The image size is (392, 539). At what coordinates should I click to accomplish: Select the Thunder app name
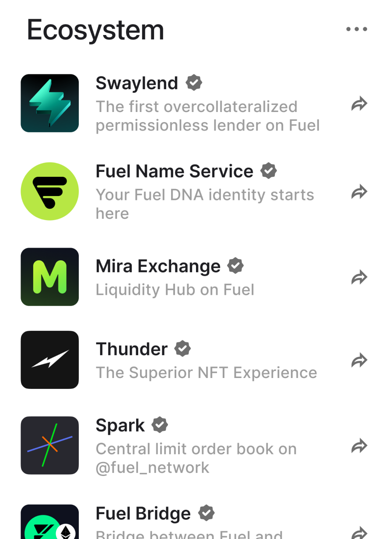(132, 349)
